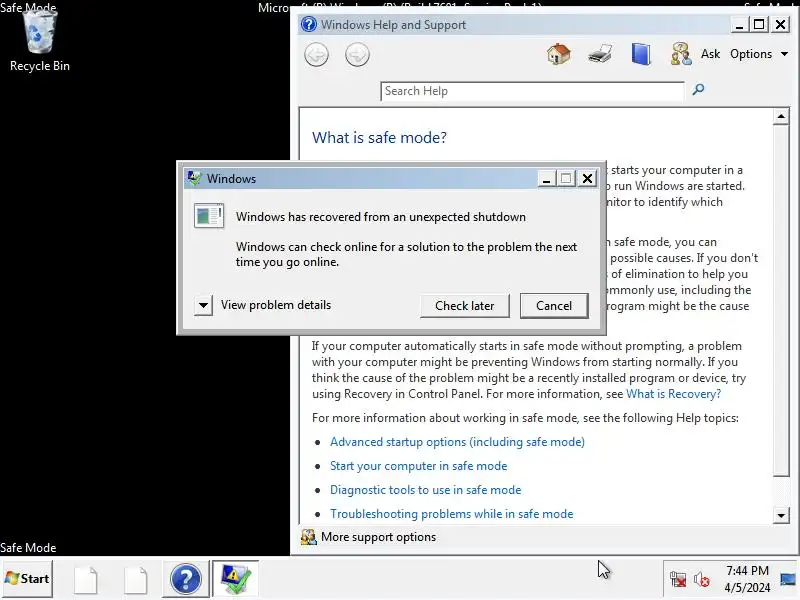
Task: Go back in Help and Support
Action: (316, 55)
